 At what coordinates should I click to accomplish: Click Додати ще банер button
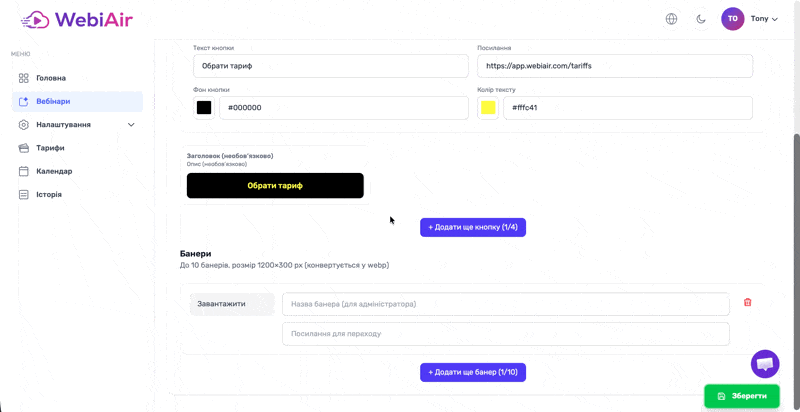[x=473, y=372]
